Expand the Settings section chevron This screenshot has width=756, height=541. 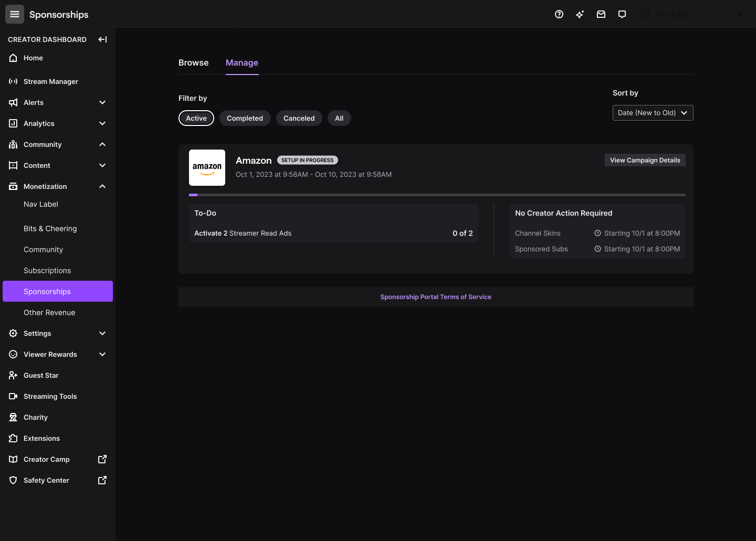[x=102, y=333]
